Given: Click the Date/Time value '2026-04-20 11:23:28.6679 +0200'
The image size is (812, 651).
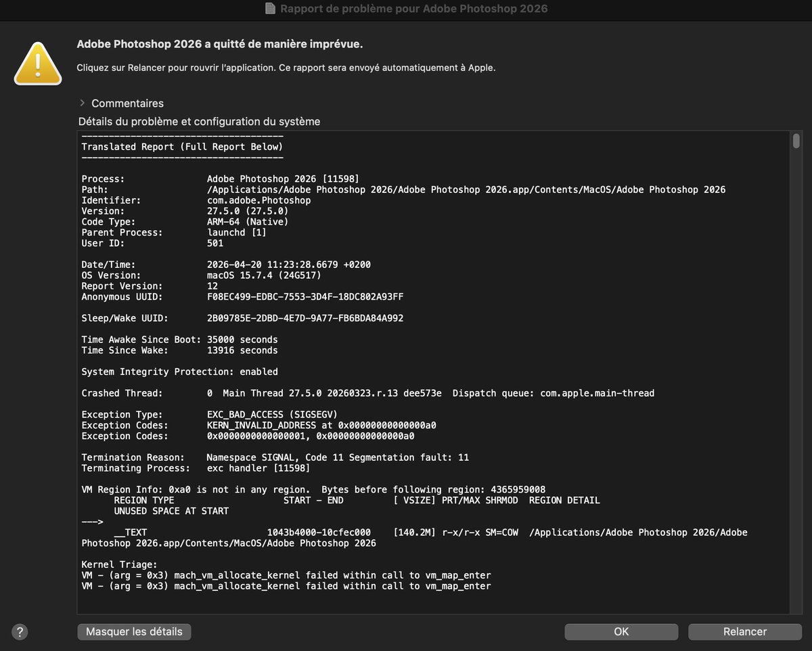Looking at the screenshot, I should point(289,265).
